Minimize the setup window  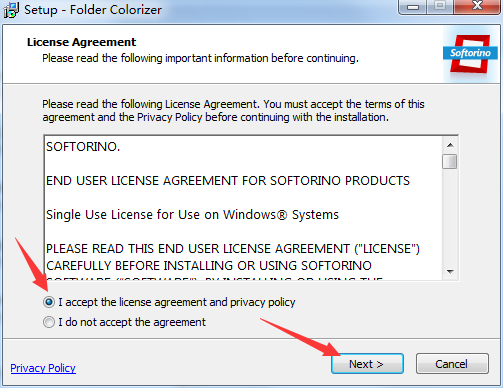tap(413, 7)
